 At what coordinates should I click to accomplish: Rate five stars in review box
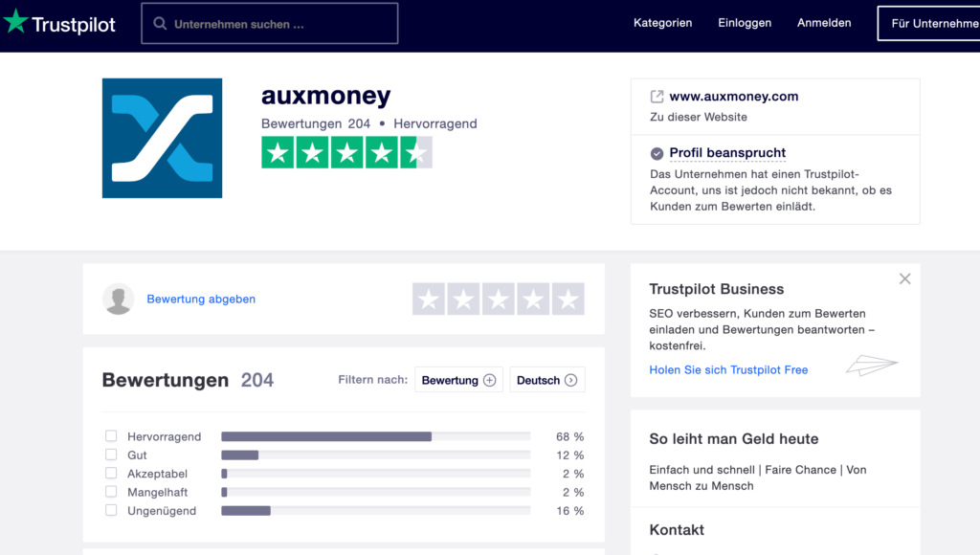tap(568, 299)
